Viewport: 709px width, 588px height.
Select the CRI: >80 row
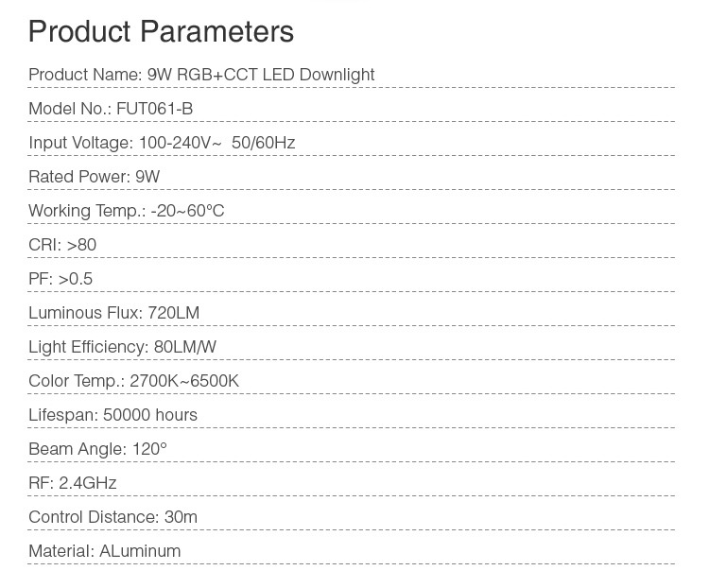(62, 245)
